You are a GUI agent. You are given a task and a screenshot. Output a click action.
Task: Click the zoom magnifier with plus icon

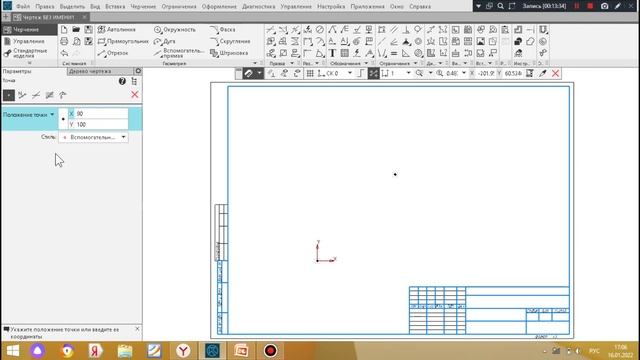pos(440,73)
